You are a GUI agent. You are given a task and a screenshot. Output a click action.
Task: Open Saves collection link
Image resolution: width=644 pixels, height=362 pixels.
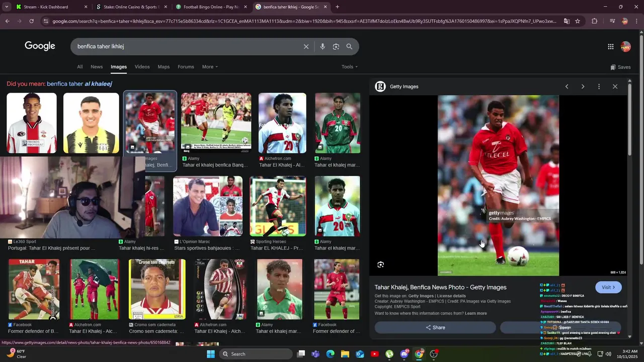pyautogui.click(x=620, y=67)
